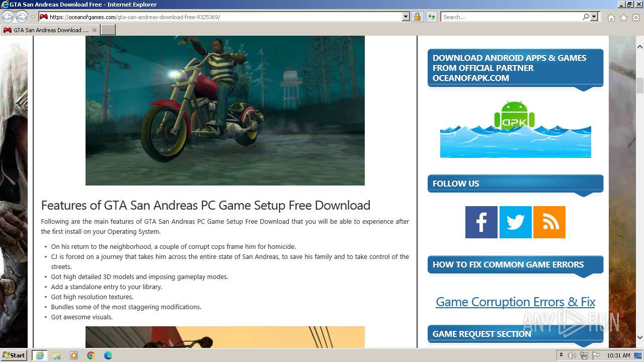This screenshot has width=644, height=362.
Task: Close the GTA San Andreas tab
Action: click(95, 30)
